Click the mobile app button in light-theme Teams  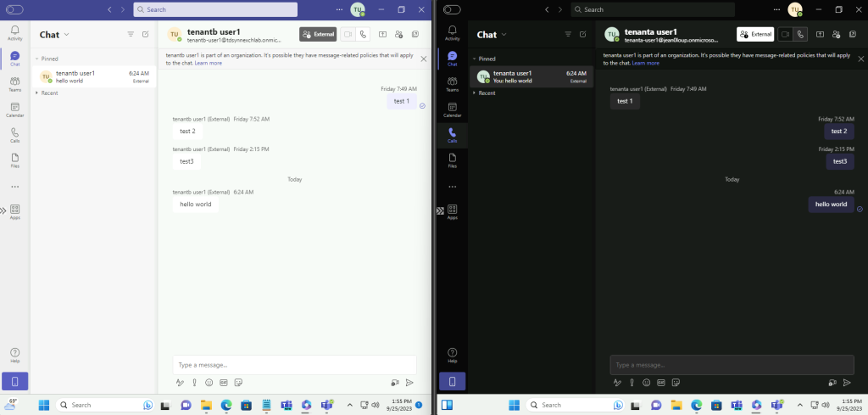tap(15, 381)
